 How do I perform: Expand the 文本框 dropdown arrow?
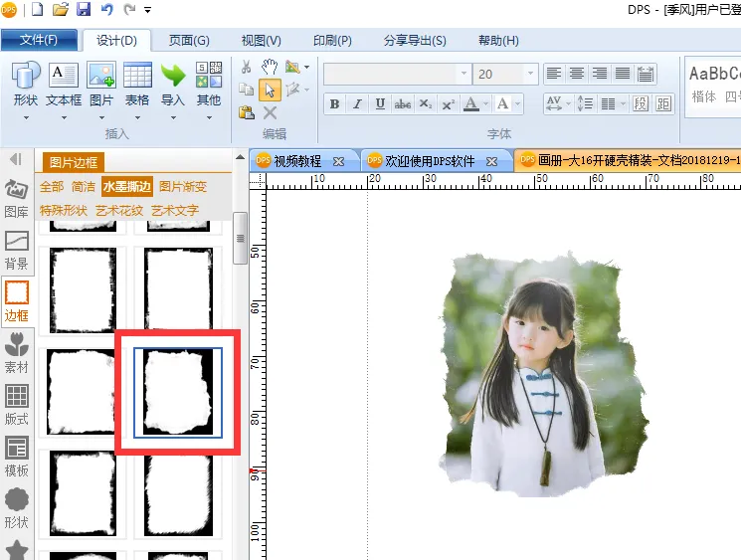click(64, 117)
